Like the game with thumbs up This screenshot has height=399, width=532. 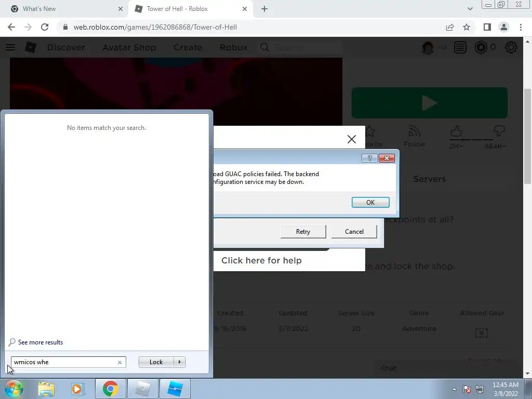(456, 131)
